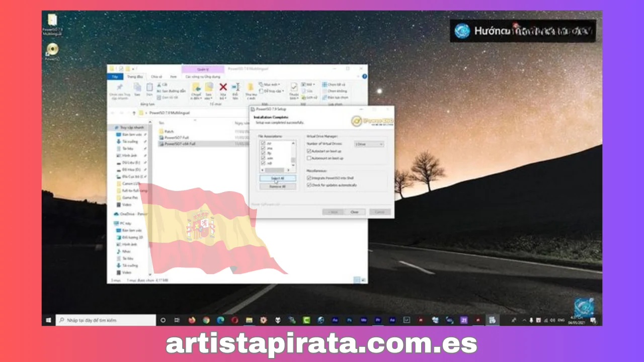Switch to the Chia sẻ (Share) tab
This screenshot has height=362, width=644.
click(156, 76)
